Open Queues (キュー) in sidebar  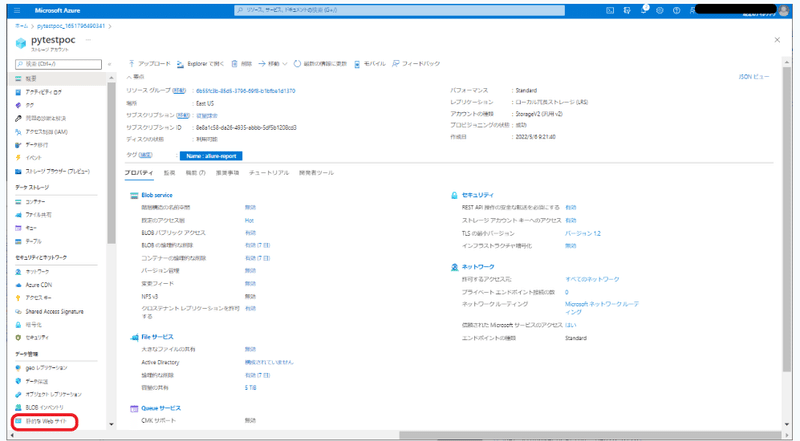[31, 228]
